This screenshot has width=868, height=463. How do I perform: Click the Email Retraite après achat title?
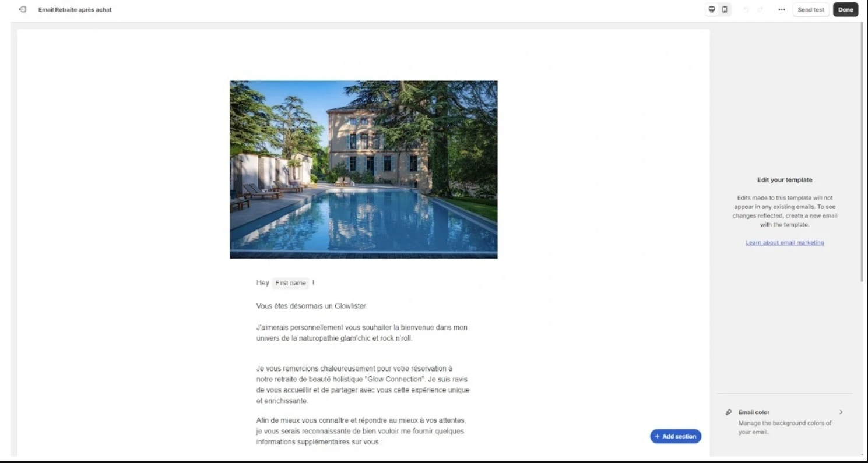tap(75, 10)
